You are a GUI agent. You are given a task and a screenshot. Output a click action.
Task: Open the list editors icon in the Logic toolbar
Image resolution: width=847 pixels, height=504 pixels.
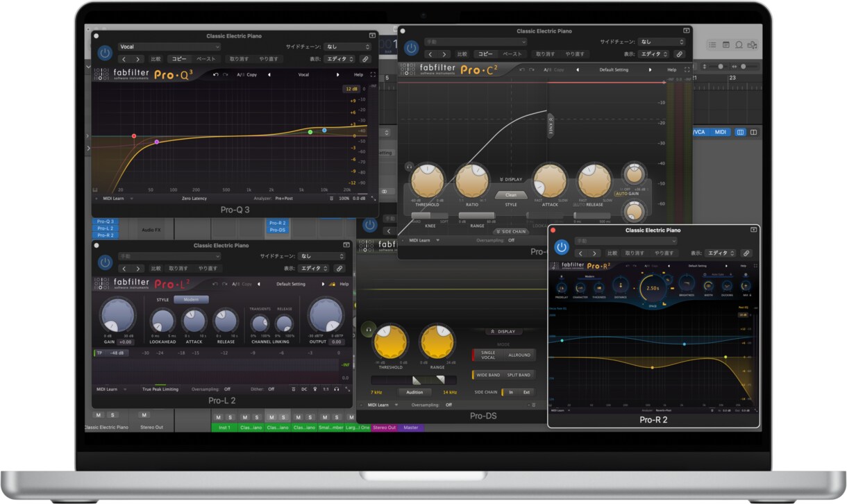point(712,45)
